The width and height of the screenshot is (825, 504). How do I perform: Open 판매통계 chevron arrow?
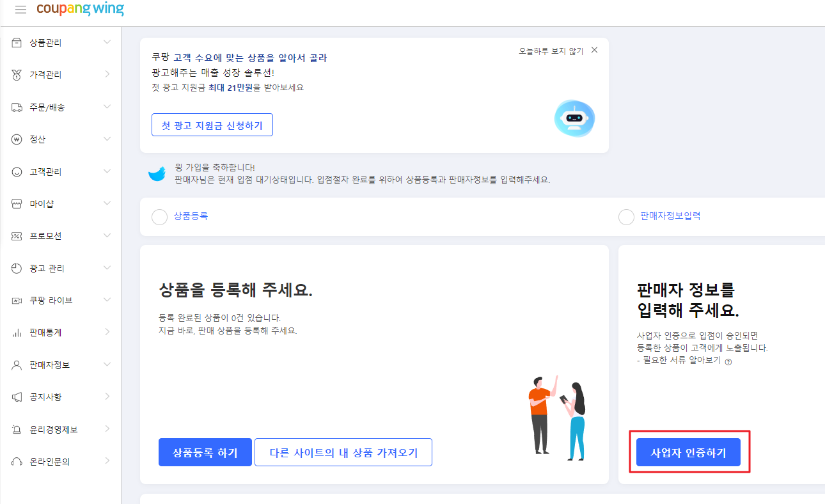[x=107, y=332]
